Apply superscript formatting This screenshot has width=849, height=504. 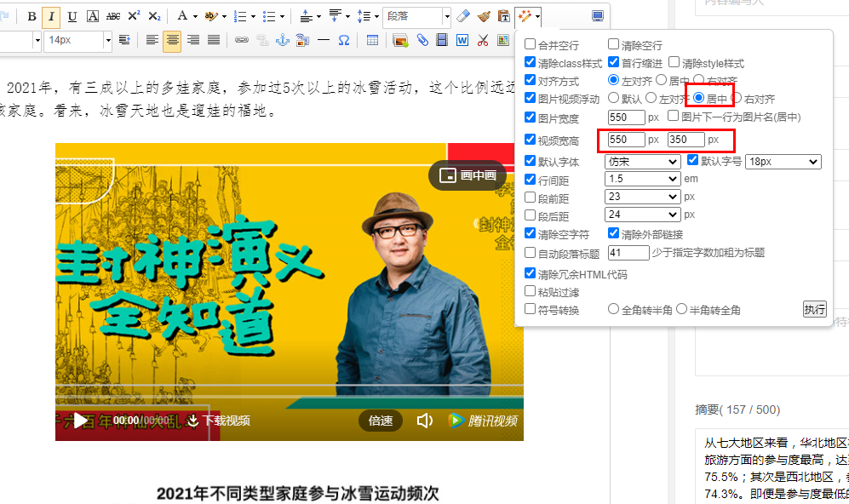134,16
